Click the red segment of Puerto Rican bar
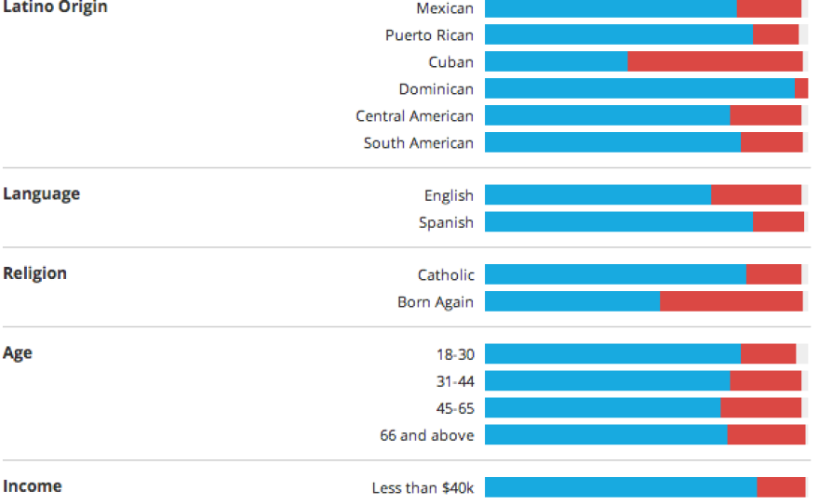 tap(775, 35)
